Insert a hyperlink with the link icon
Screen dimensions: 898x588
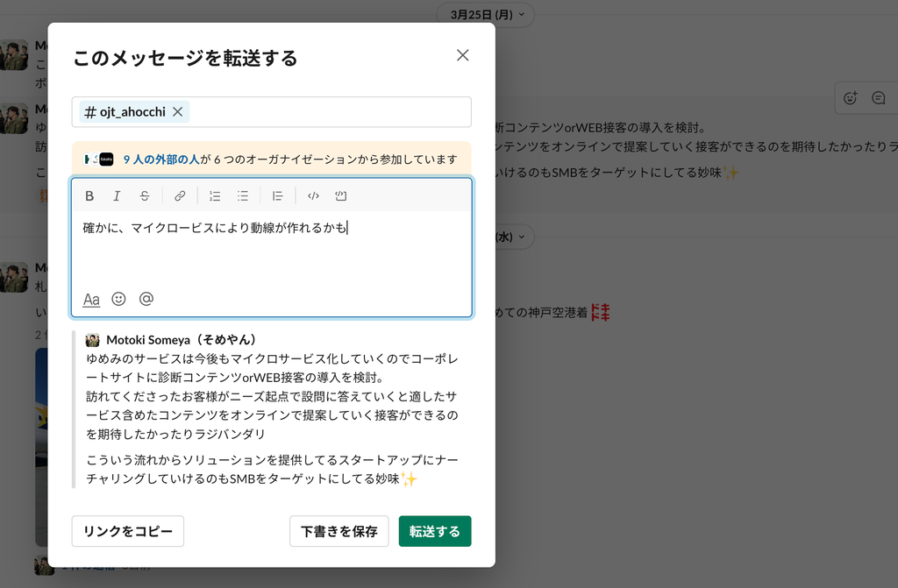180,196
